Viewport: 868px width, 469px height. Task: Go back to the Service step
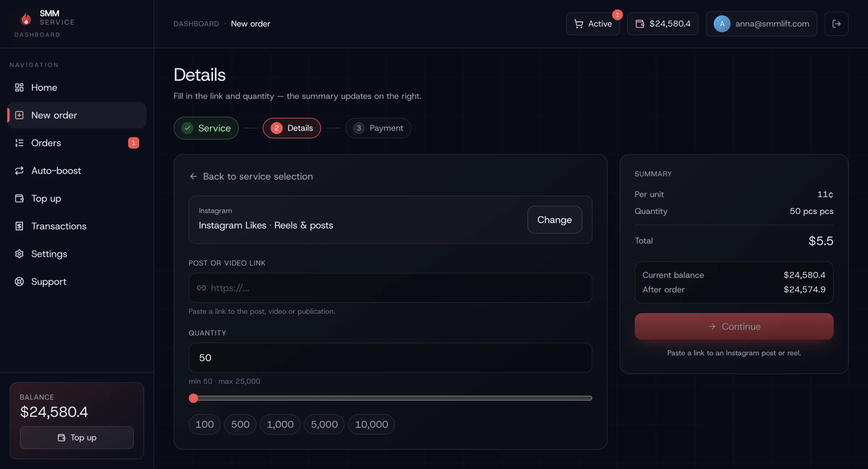click(206, 128)
